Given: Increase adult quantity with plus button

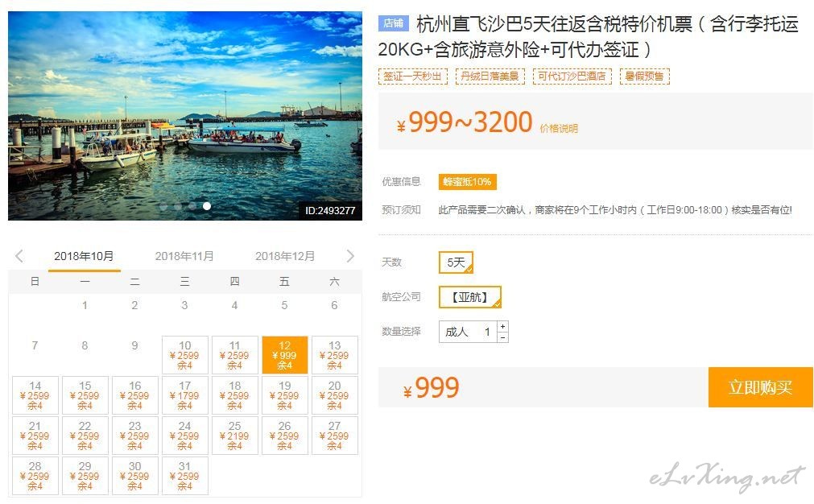Looking at the screenshot, I should point(502,327).
